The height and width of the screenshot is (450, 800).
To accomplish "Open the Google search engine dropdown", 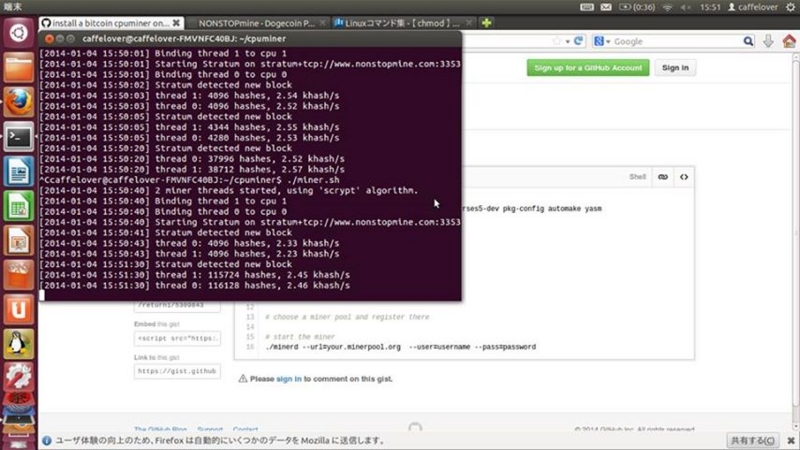I will pos(602,41).
